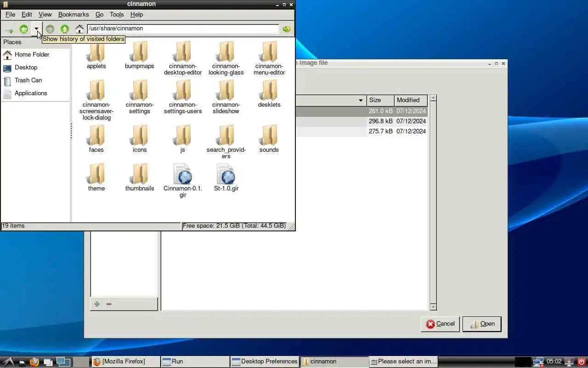Viewport: 588px width, 368px height.
Task: Select the cinnamon-slideshow folder
Action: [x=226, y=97]
